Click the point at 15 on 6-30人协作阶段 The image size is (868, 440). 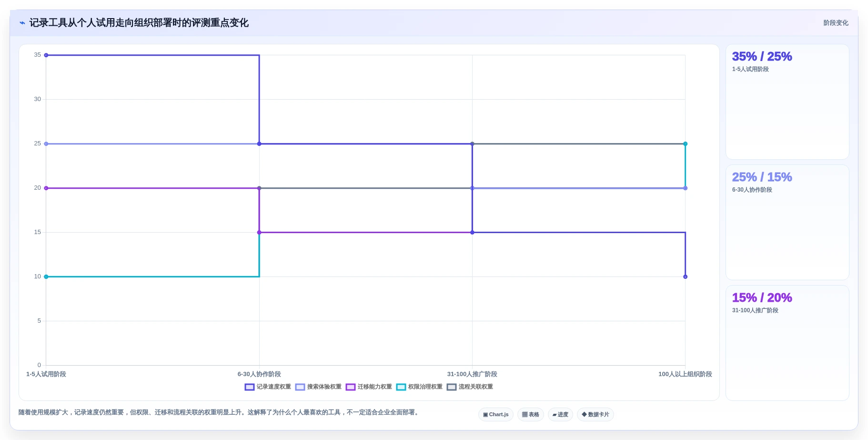259,233
